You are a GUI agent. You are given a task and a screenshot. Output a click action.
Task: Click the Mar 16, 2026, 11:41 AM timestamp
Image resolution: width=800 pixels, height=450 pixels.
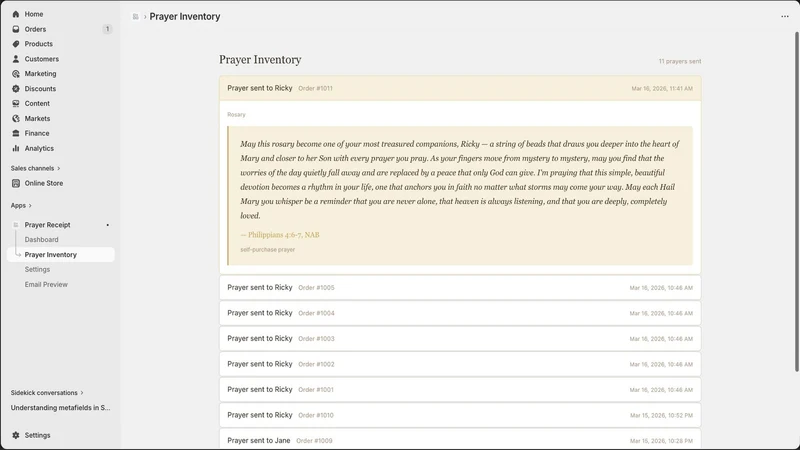click(662, 88)
